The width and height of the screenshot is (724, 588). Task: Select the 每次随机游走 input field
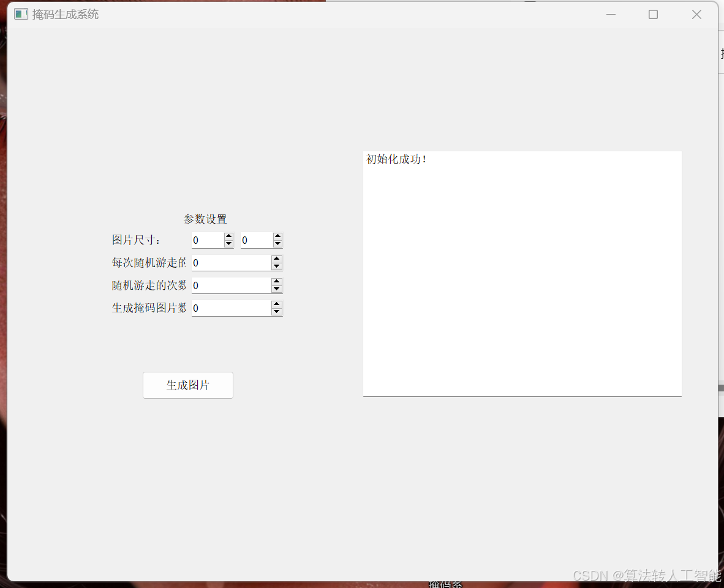click(x=230, y=263)
